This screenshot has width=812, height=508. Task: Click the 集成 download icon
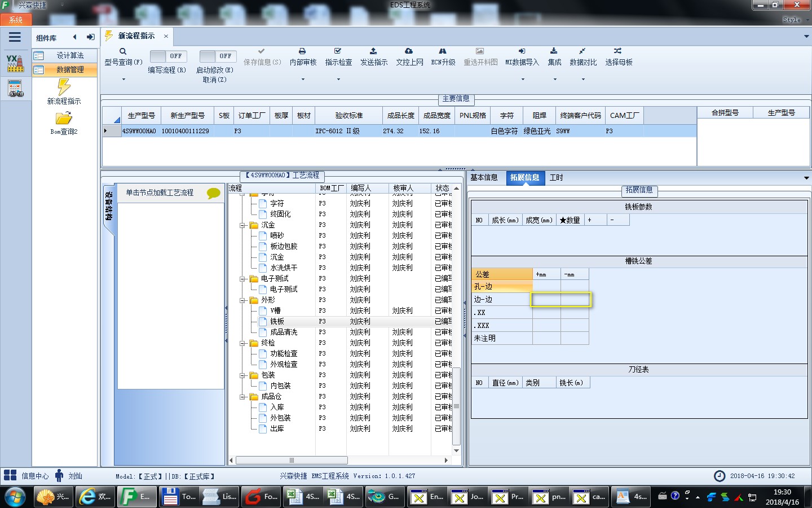coord(554,51)
